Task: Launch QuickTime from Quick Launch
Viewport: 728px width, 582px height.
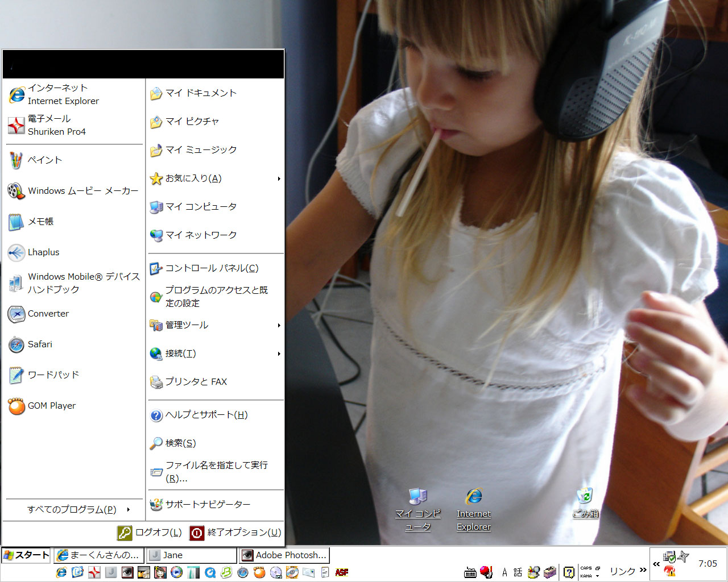Action: (210, 572)
